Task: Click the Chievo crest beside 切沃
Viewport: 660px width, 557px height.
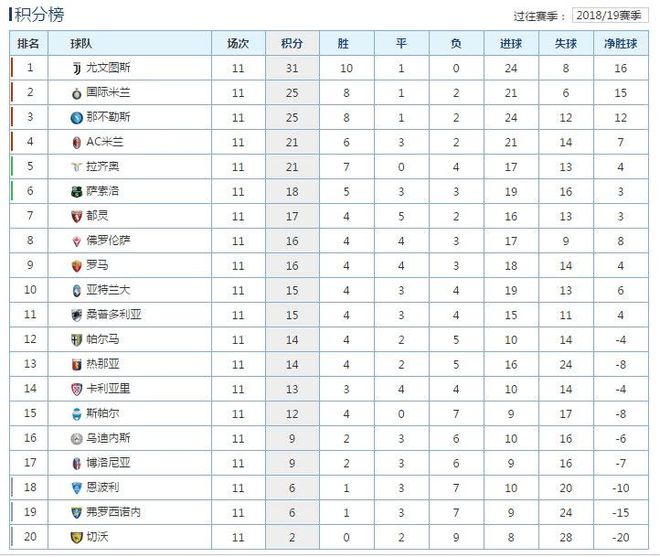Action: pyautogui.click(x=76, y=537)
